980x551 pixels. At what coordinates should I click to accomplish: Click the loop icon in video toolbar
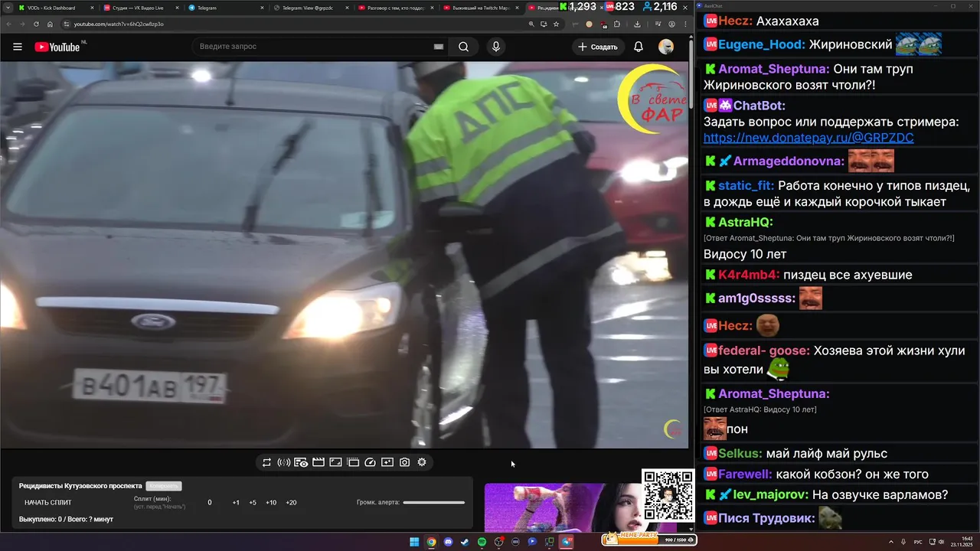[266, 462]
